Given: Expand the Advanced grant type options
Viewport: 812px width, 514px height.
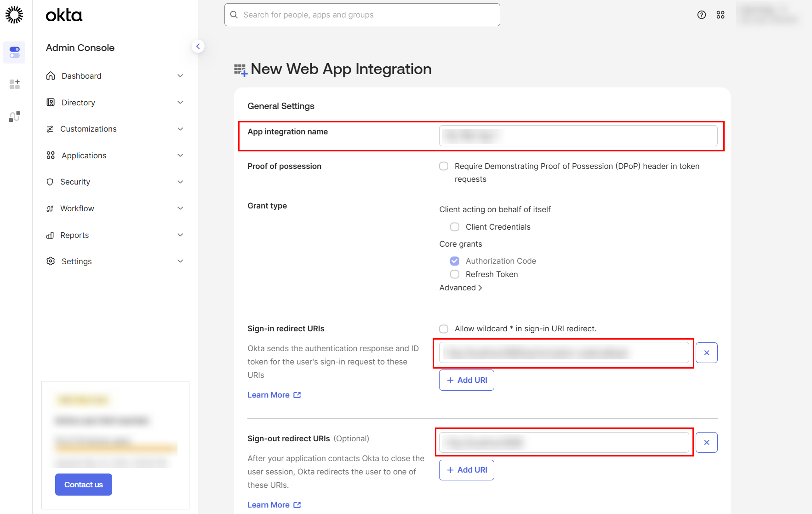Looking at the screenshot, I should click(x=461, y=288).
